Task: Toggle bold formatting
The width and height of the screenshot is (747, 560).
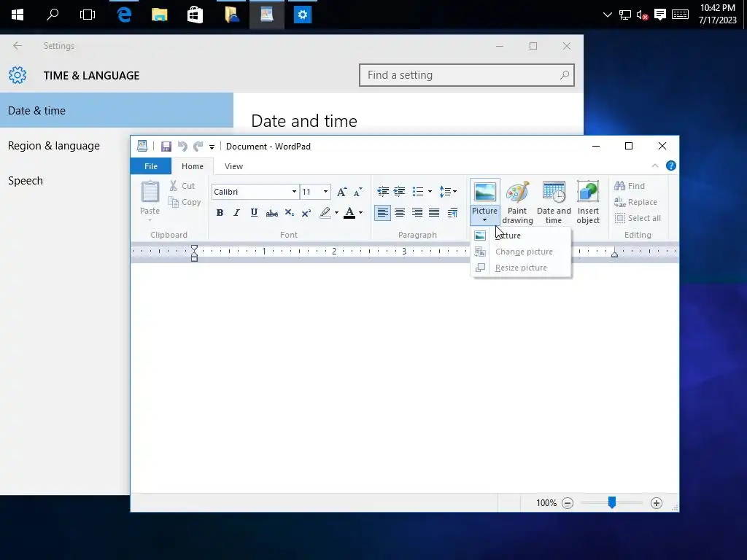Action: 220,213
